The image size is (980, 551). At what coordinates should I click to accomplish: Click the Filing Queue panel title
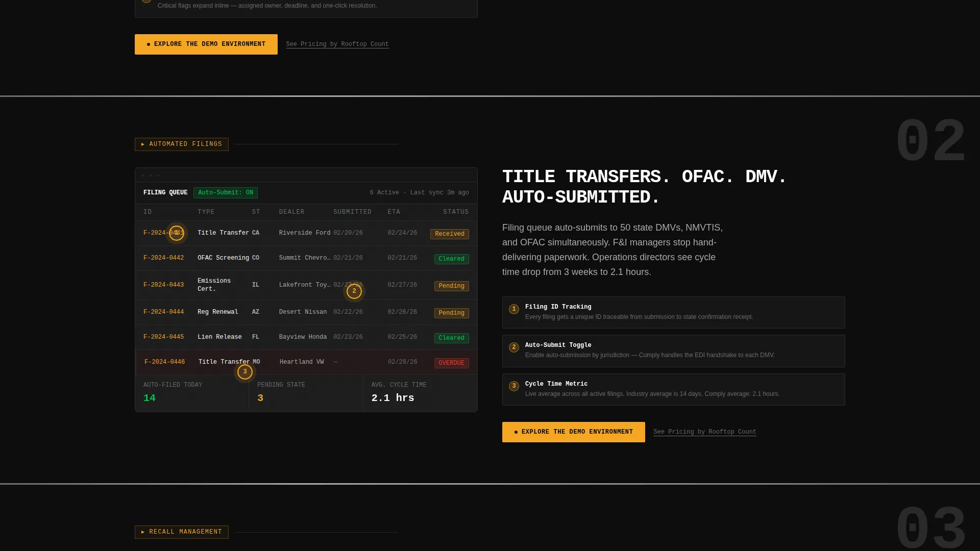point(165,193)
